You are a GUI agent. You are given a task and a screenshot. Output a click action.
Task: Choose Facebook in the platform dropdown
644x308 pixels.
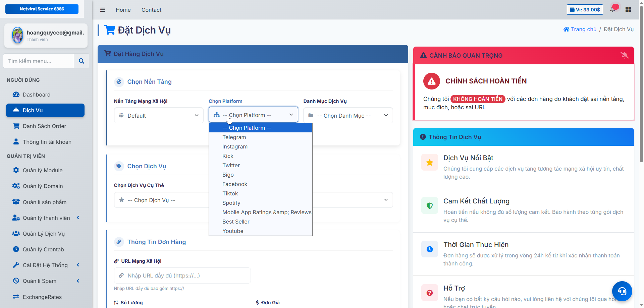point(235,184)
